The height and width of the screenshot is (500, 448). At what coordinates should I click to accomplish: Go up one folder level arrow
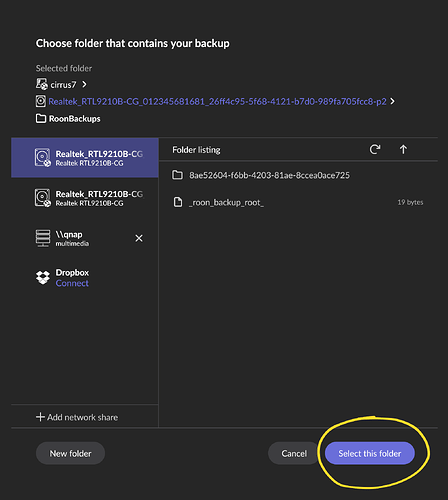403,149
